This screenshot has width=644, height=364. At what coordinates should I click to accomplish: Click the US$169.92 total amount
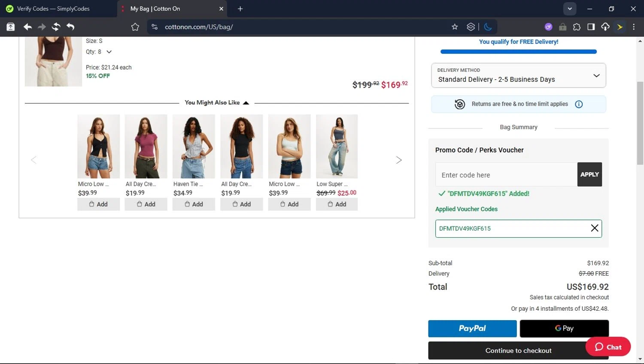pyautogui.click(x=588, y=287)
